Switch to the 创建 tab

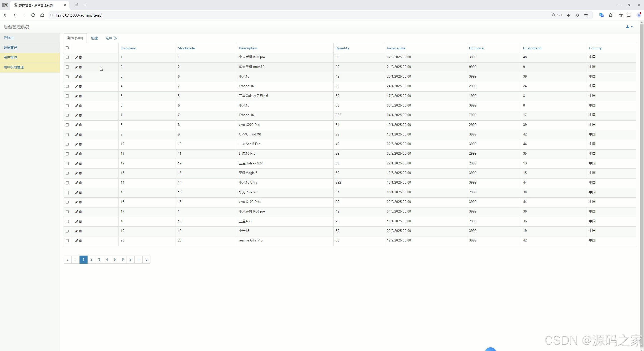pyautogui.click(x=94, y=38)
